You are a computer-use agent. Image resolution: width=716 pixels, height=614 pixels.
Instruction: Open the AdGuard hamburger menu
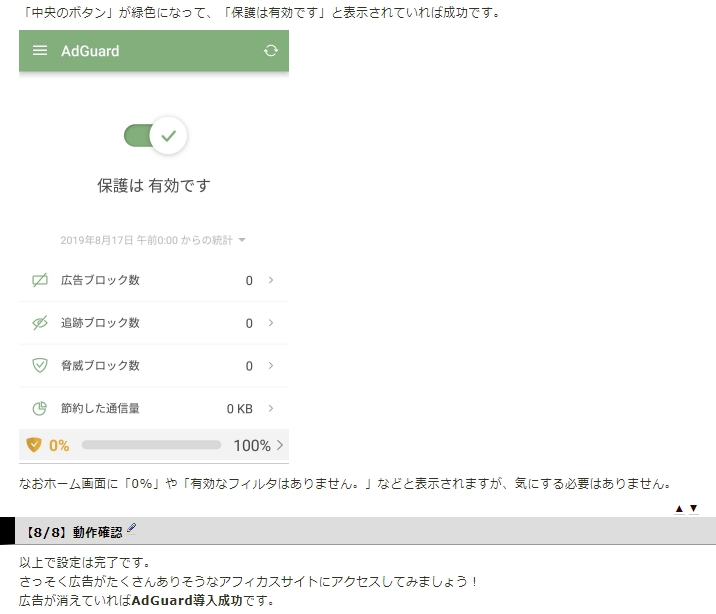click(40, 51)
